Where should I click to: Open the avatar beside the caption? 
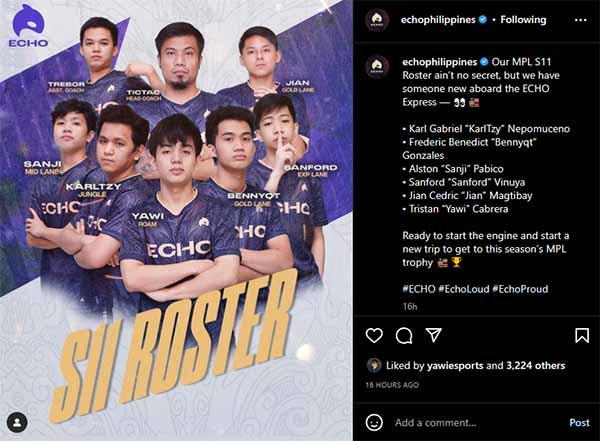pos(377,66)
